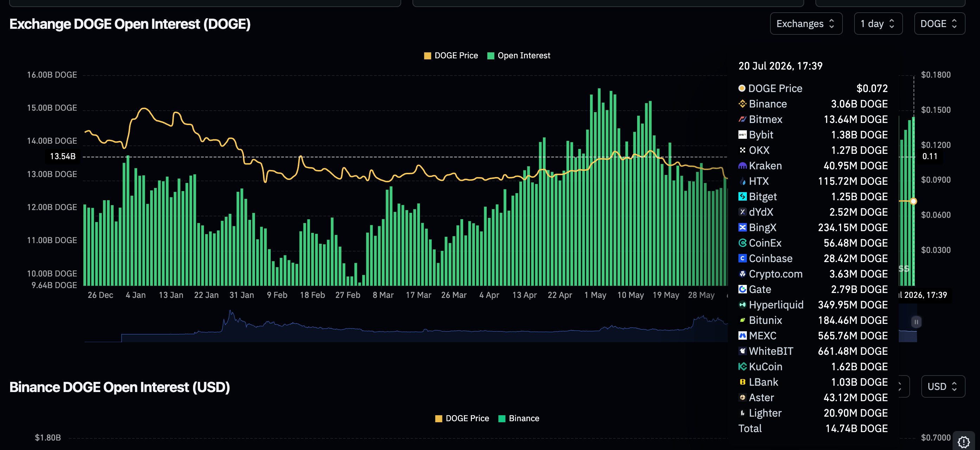Click the Binance DOGE Open Interest heading
Viewport: 980px width, 450px height.
[120, 387]
